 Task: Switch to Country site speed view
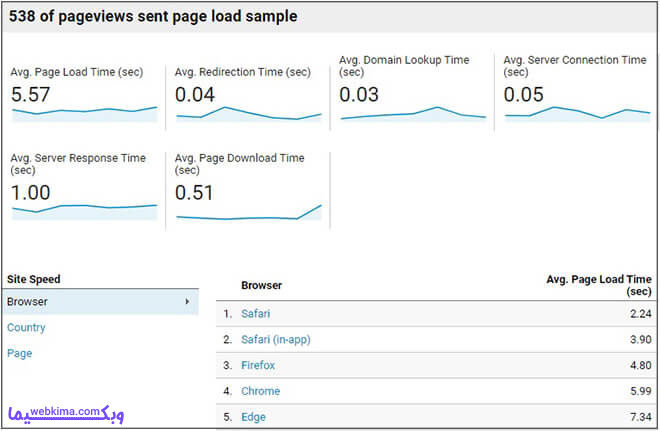(26, 327)
